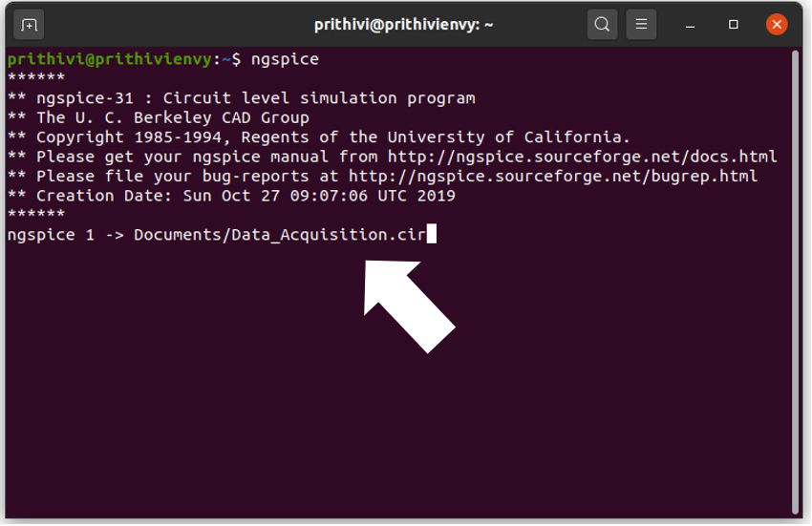Click the window title 'prithivi@prithivienvy: ~'
Screen dimensions: 812x526
pos(403,24)
